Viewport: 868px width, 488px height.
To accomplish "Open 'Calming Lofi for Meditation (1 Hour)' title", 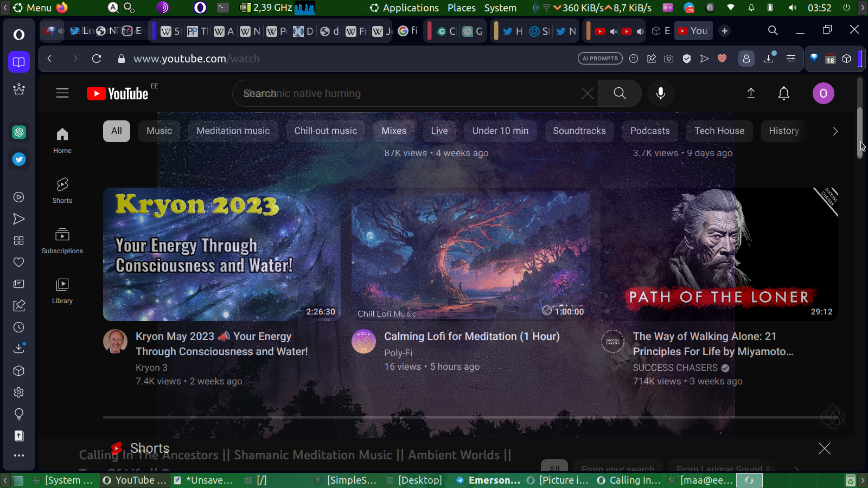I will pos(472,336).
